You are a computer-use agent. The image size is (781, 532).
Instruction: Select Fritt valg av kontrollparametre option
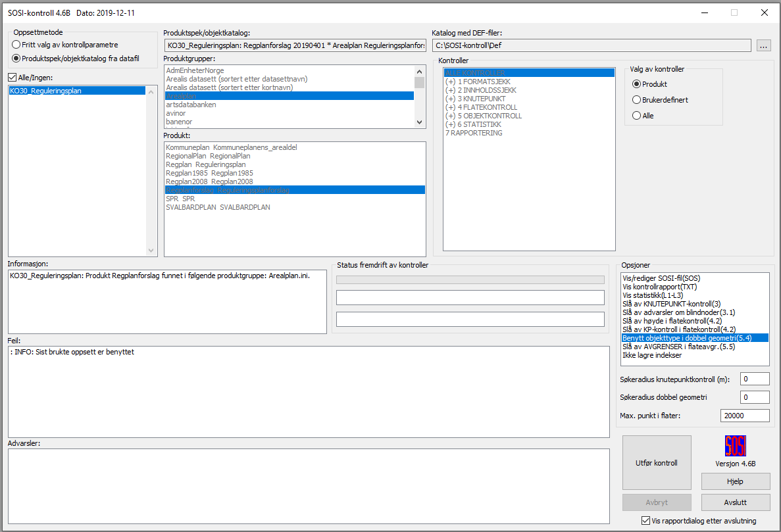(16, 45)
